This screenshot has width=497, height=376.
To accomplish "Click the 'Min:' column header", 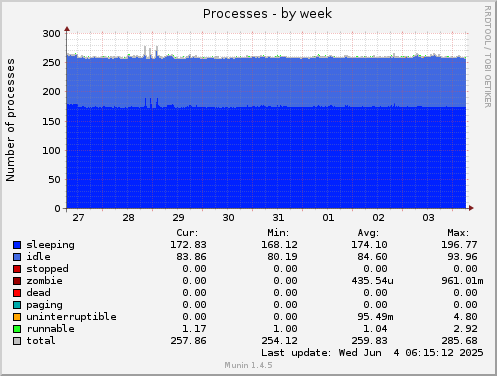I will coord(278,233).
